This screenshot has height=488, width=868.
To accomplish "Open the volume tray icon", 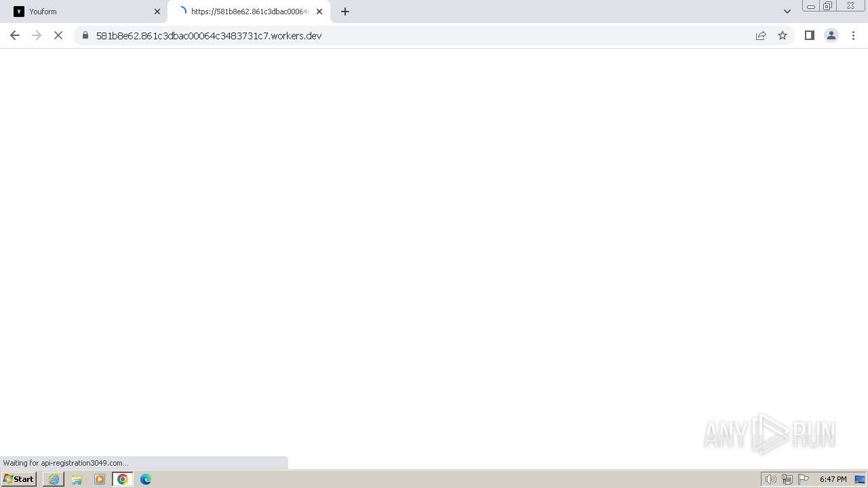I will point(770,479).
